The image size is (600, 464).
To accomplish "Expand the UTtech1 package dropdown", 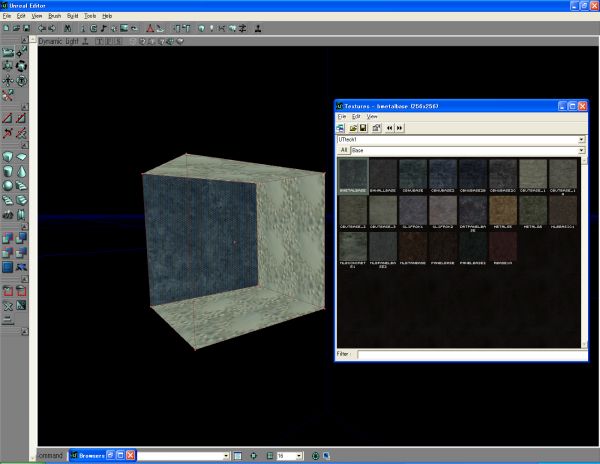I will [581, 140].
